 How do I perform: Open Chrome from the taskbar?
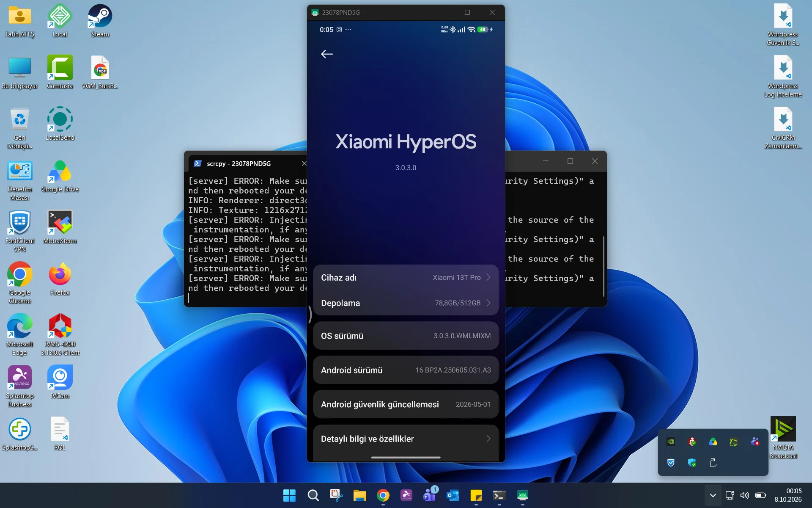(383, 495)
